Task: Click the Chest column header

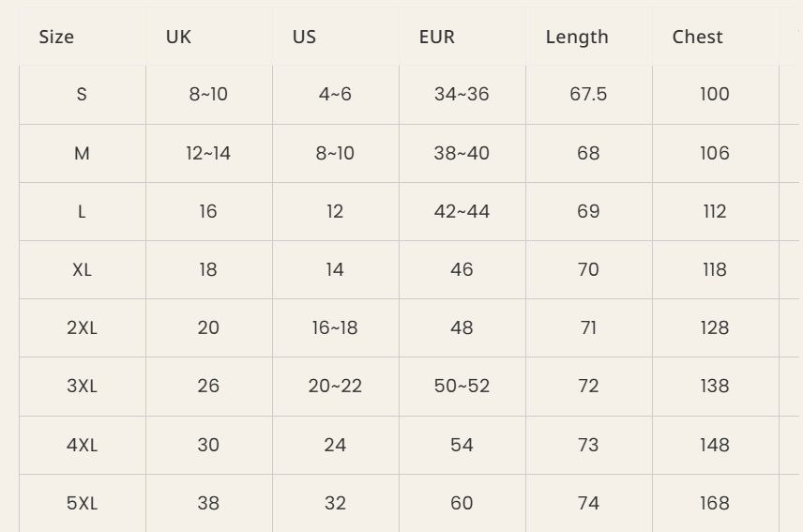Action: pyautogui.click(x=697, y=37)
